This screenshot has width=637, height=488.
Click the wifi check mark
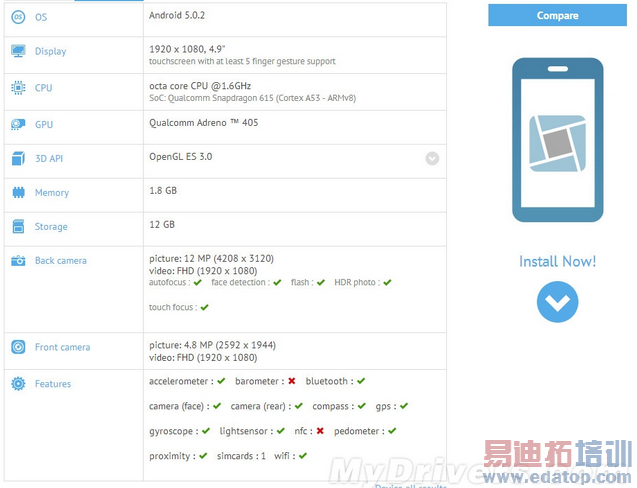coord(303,456)
